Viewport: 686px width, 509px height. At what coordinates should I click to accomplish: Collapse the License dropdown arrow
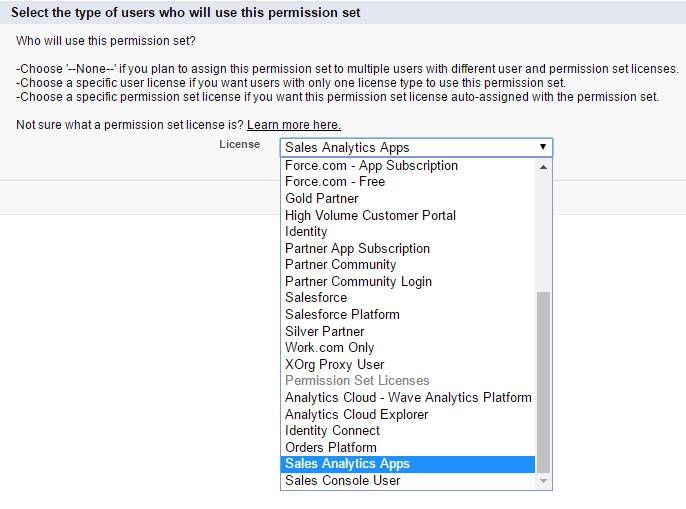tap(542, 147)
